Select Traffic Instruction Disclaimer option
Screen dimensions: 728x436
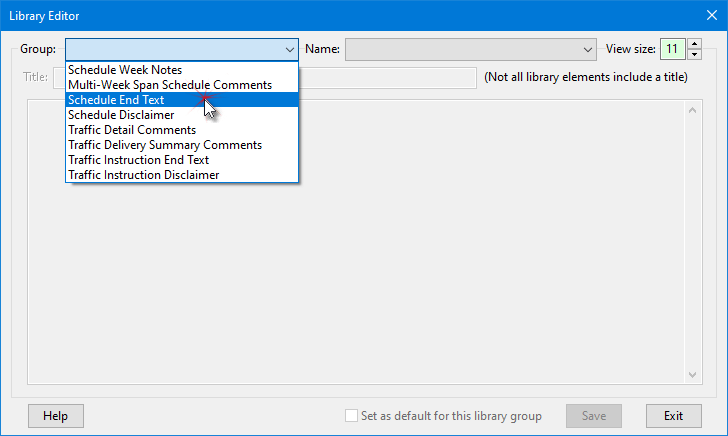point(143,175)
